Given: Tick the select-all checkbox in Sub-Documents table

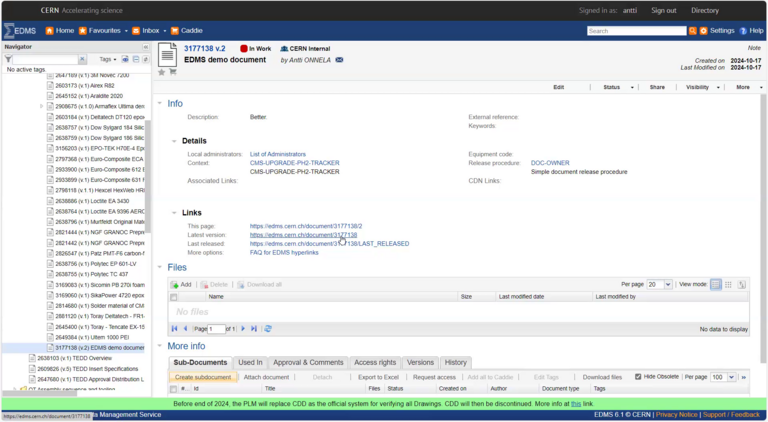Looking at the screenshot, I should (x=173, y=389).
